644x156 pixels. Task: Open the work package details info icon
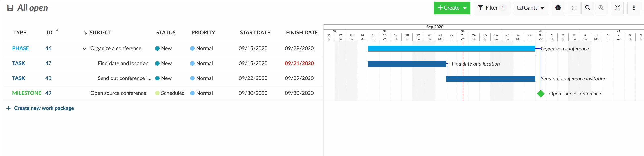pos(558,8)
